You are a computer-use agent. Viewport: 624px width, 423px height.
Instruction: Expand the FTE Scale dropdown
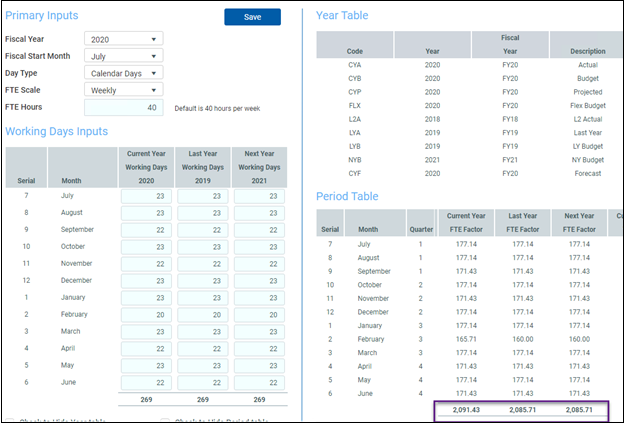[x=123, y=90]
